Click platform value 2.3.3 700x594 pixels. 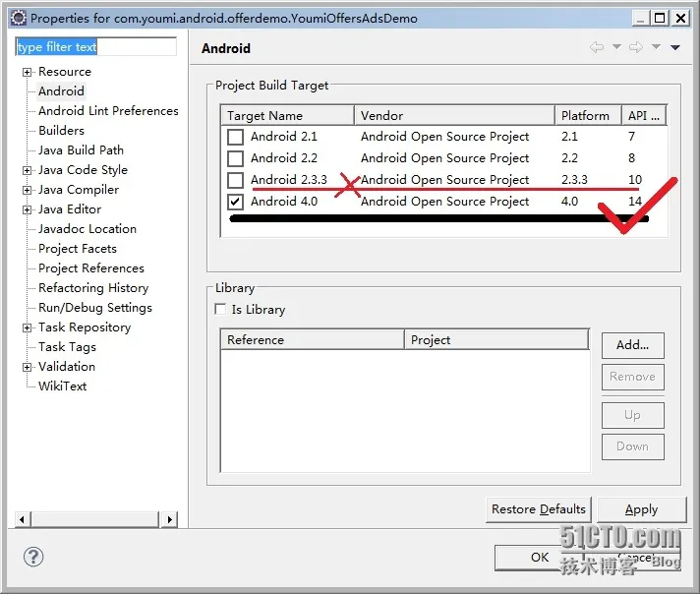point(574,180)
